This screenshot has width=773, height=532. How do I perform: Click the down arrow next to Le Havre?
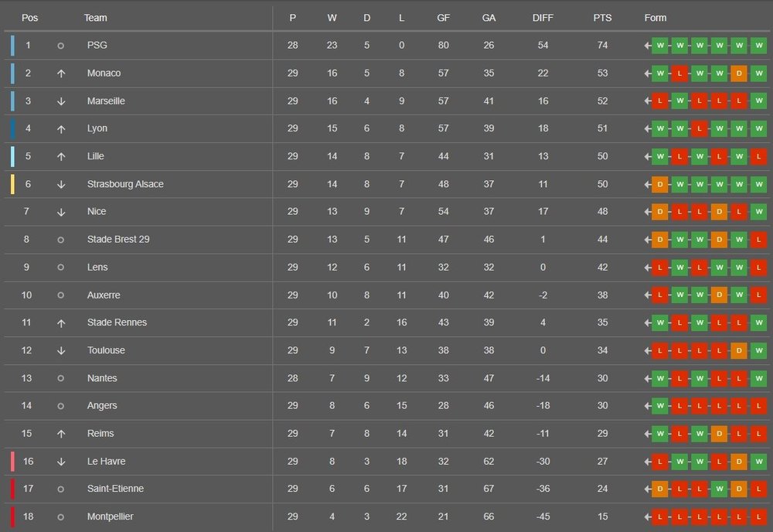(x=60, y=462)
